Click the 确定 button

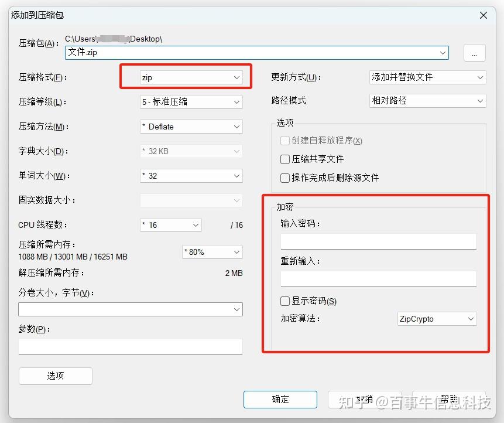point(280,399)
